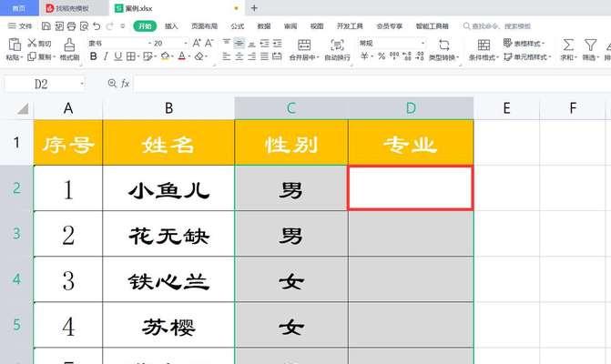Image resolution: width=611 pixels, height=364 pixels.
Task: Open the Cell Style dropdown
Action: [527, 56]
